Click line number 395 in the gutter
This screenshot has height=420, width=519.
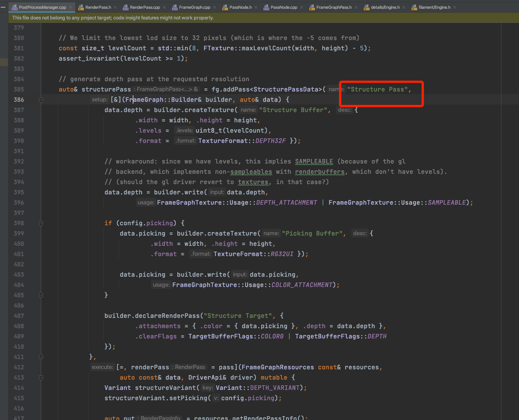(x=19, y=192)
